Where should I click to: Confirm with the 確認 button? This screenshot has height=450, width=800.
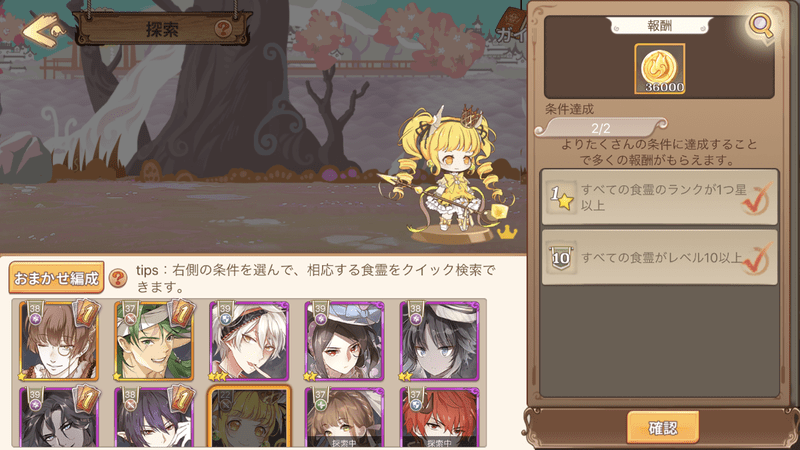(663, 427)
